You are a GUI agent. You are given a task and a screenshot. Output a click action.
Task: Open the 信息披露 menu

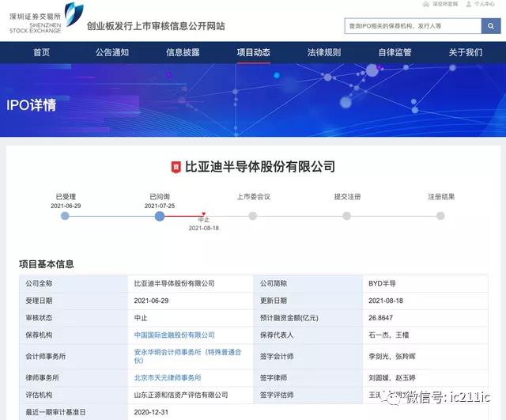(182, 53)
